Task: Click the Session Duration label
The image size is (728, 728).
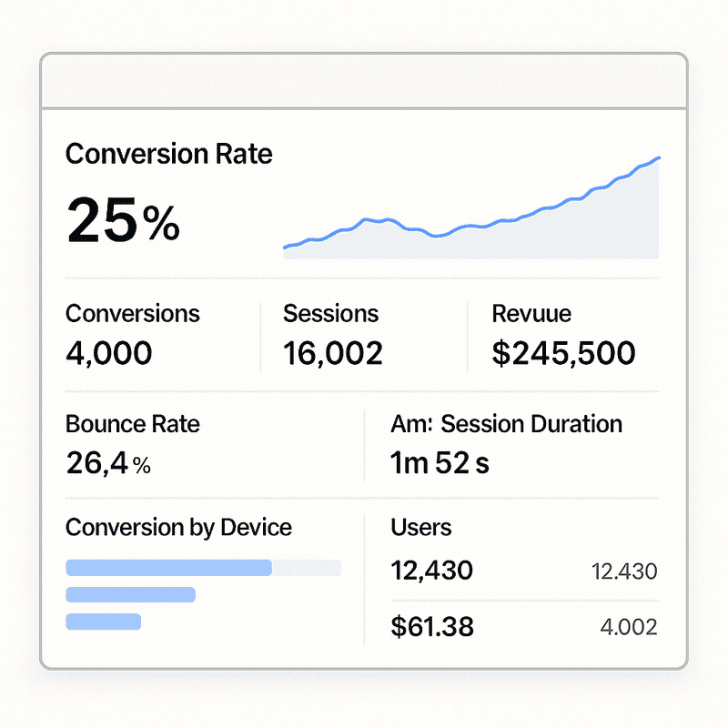Action: point(506,424)
